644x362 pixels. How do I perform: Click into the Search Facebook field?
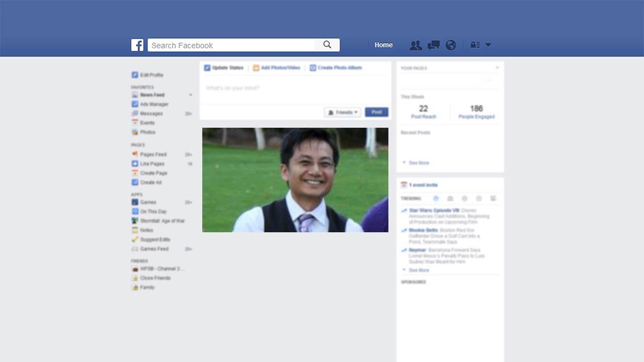click(x=231, y=45)
